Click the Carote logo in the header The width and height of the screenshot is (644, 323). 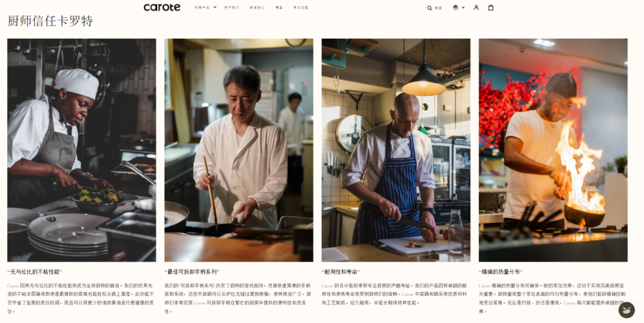point(162,7)
